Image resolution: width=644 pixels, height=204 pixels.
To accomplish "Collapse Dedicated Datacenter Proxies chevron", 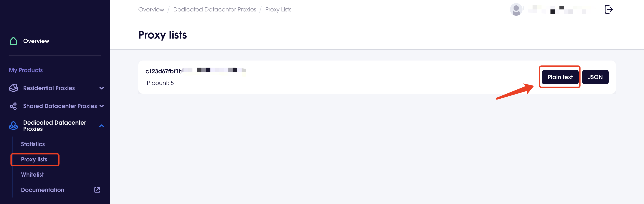I will (102, 126).
